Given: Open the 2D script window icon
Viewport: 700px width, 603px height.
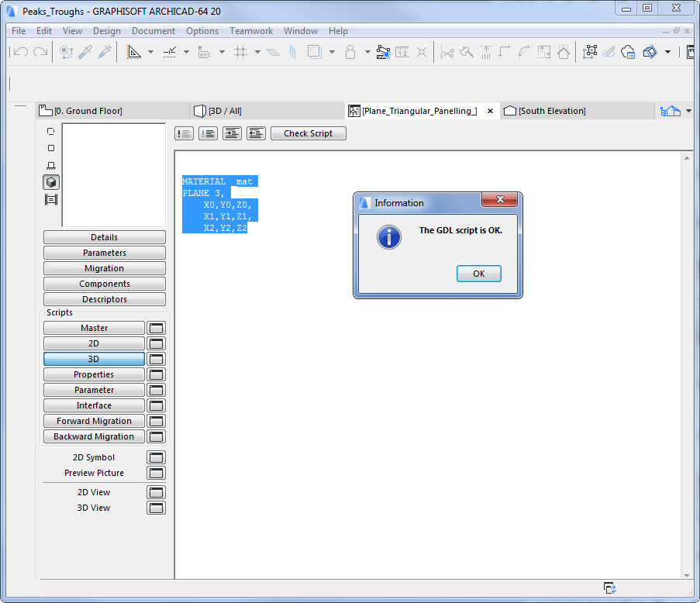Looking at the screenshot, I should click(157, 343).
